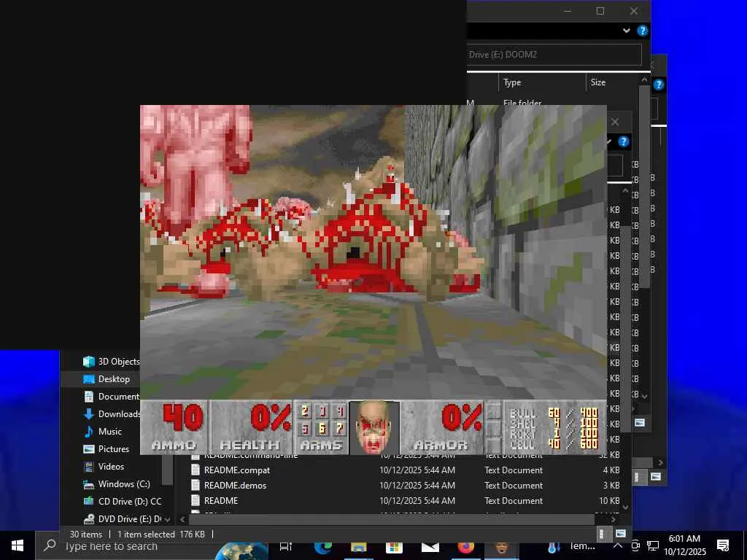Open Help in the rightmost background Explorer window
The image size is (747, 560).
[659, 85]
